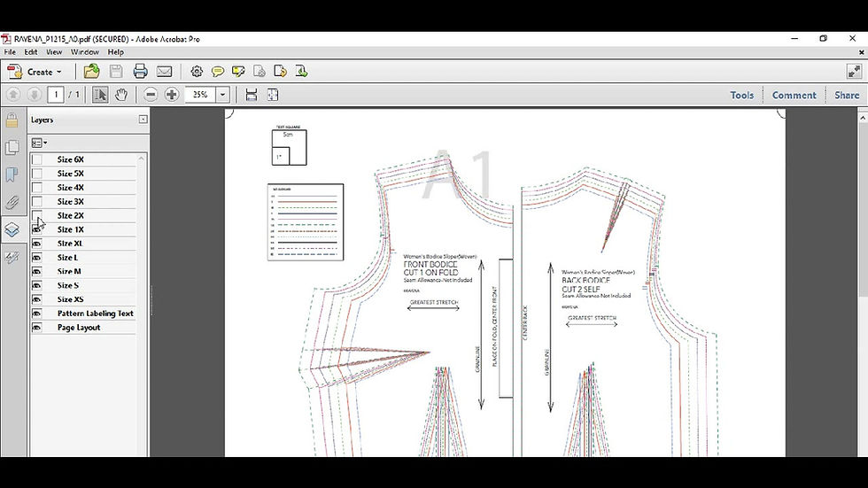The height and width of the screenshot is (488, 868).
Task: Open the Attachments paperclip panel
Action: [12, 202]
